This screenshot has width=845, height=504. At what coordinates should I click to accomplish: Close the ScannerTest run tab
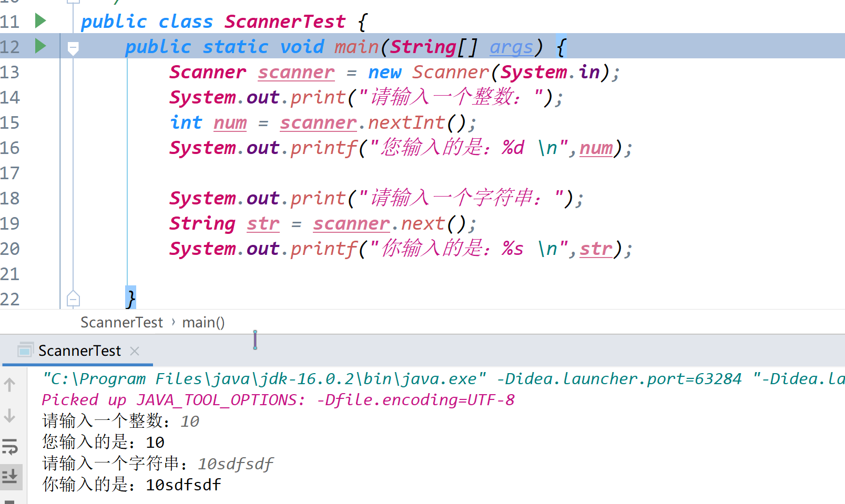(135, 351)
